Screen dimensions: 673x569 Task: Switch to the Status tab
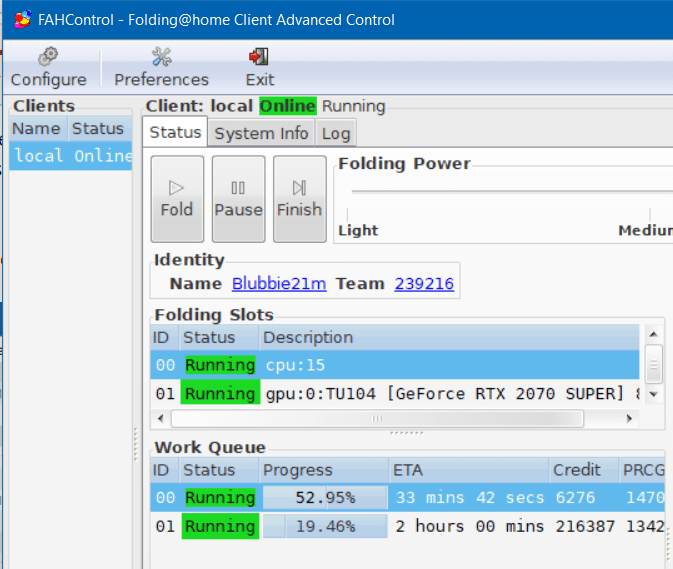[175, 133]
